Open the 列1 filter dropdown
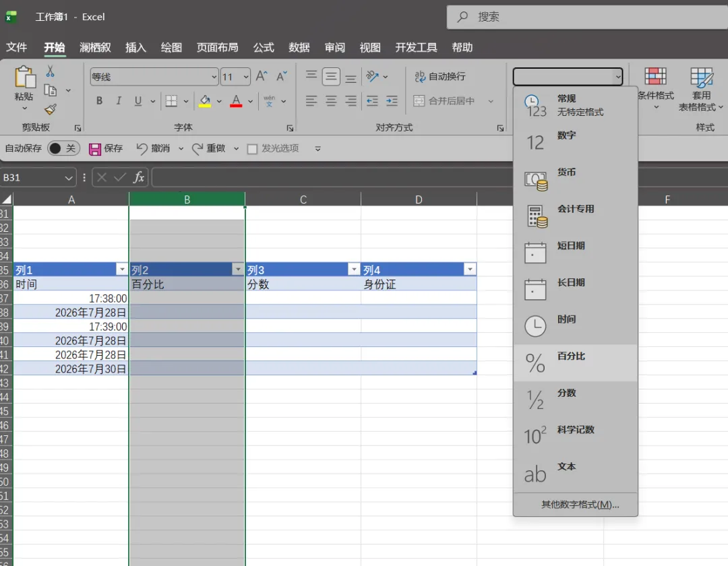The width and height of the screenshot is (728, 566). click(121, 269)
